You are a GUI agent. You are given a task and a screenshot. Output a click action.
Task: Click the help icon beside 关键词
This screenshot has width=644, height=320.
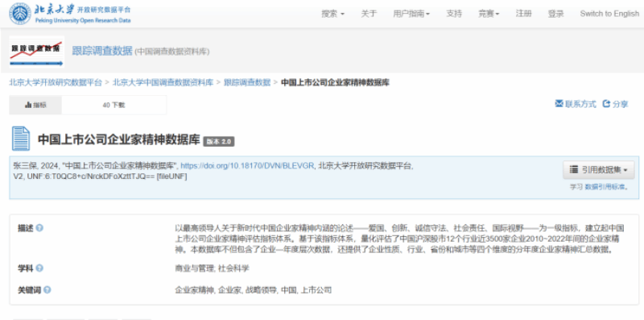tap(47, 290)
